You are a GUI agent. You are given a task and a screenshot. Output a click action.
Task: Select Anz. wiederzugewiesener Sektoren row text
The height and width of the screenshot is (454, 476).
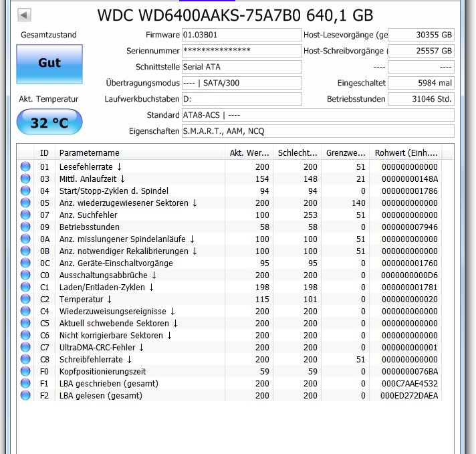click(x=128, y=203)
